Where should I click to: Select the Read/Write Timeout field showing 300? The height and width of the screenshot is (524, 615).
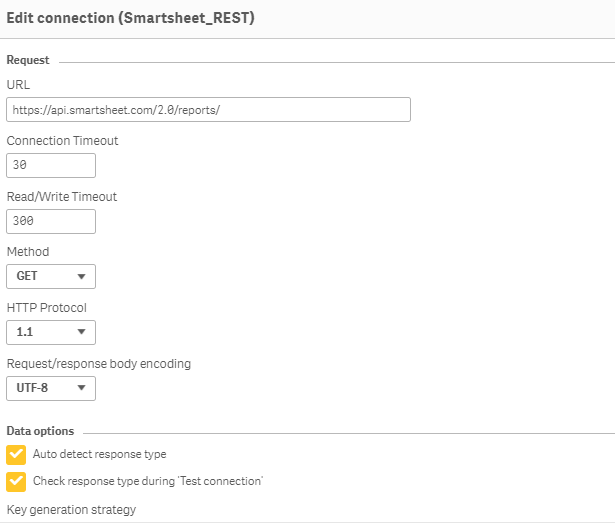pos(51,222)
